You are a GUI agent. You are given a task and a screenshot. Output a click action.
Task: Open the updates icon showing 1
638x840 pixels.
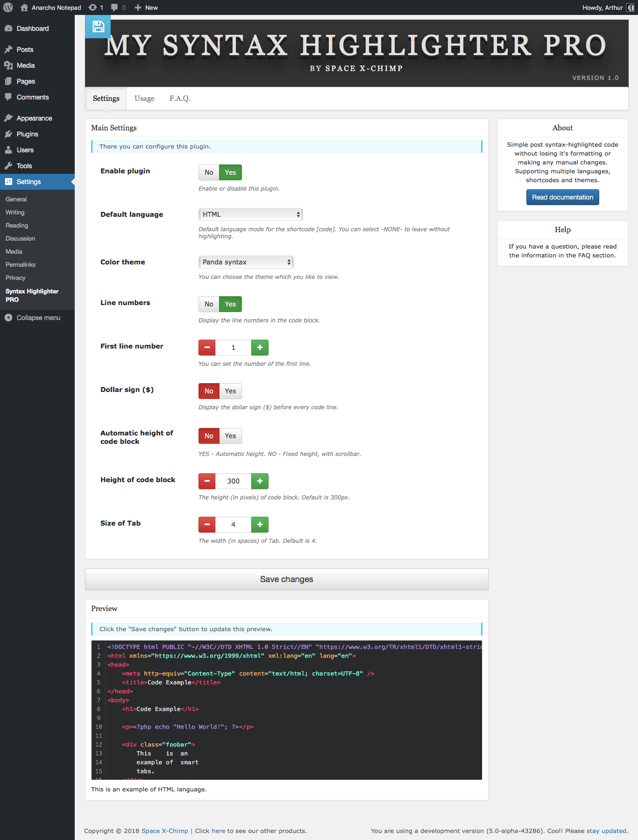coord(92,7)
